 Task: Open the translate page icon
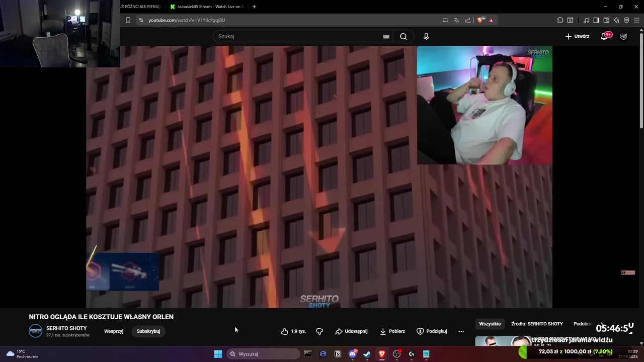point(456,20)
